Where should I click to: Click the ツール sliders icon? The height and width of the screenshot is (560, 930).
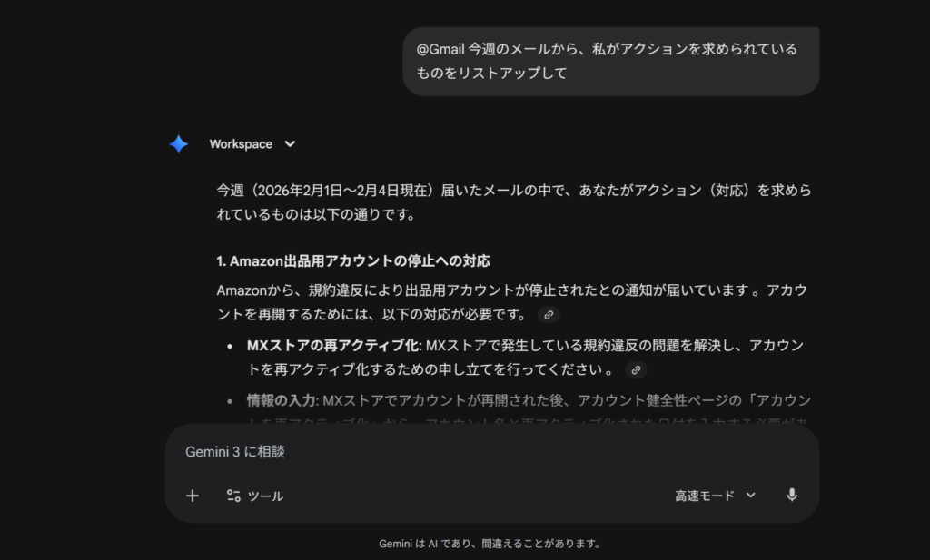pyautogui.click(x=233, y=496)
